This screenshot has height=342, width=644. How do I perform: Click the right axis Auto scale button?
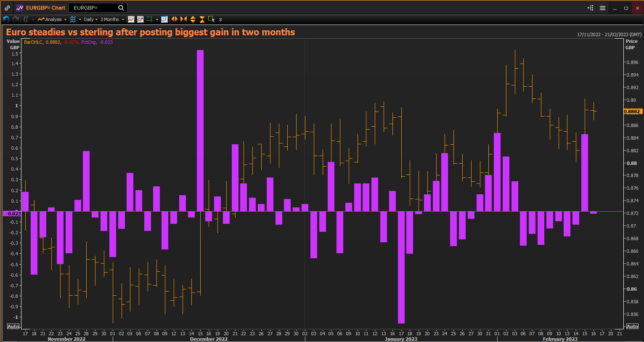click(632, 326)
